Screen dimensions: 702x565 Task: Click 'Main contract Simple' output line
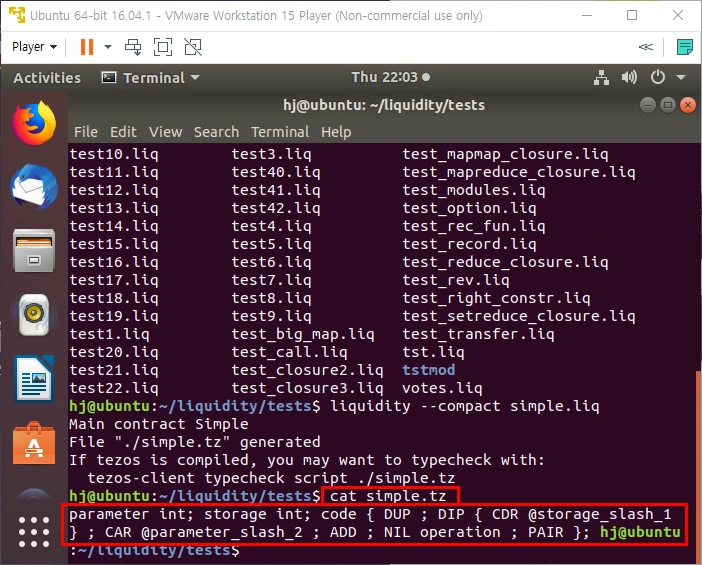(159, 424)
